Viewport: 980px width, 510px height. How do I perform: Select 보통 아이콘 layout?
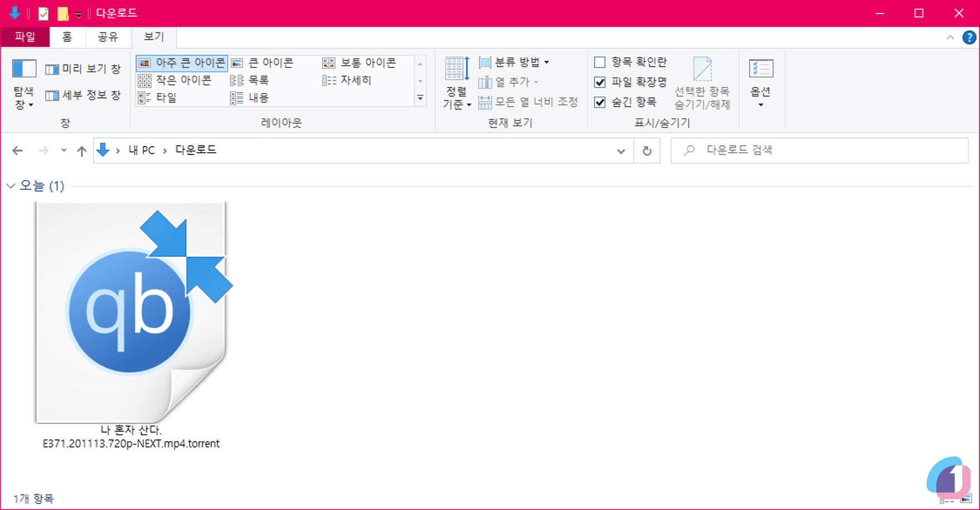coord(360,62)
